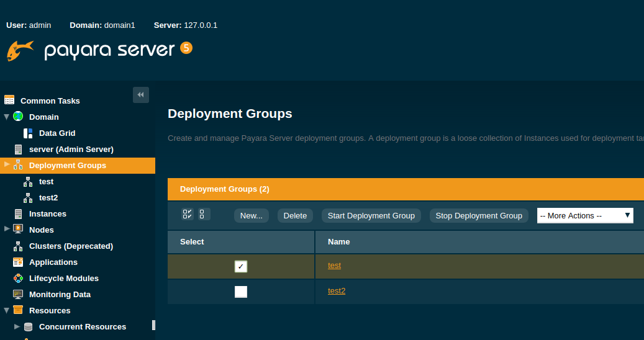Expand the Concurrent Resources node
Image resolution: width=644 pixels, height=340 pixels.
[x=17, y=326]
